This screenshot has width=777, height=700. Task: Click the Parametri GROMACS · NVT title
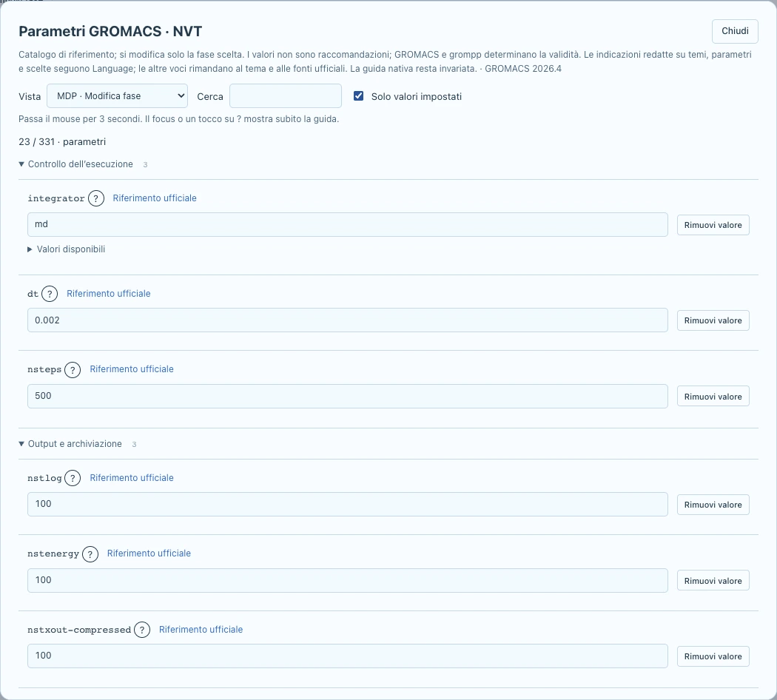(110, 31)
